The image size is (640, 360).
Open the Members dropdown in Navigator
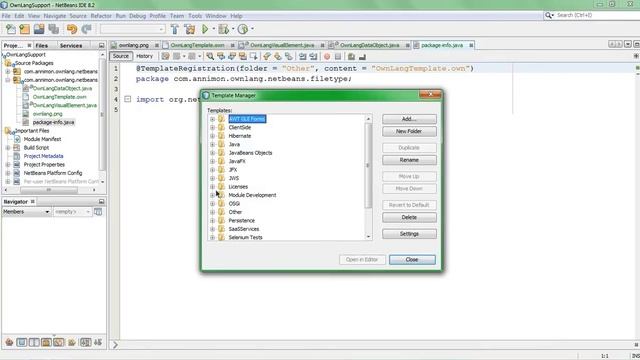(26, 212)
